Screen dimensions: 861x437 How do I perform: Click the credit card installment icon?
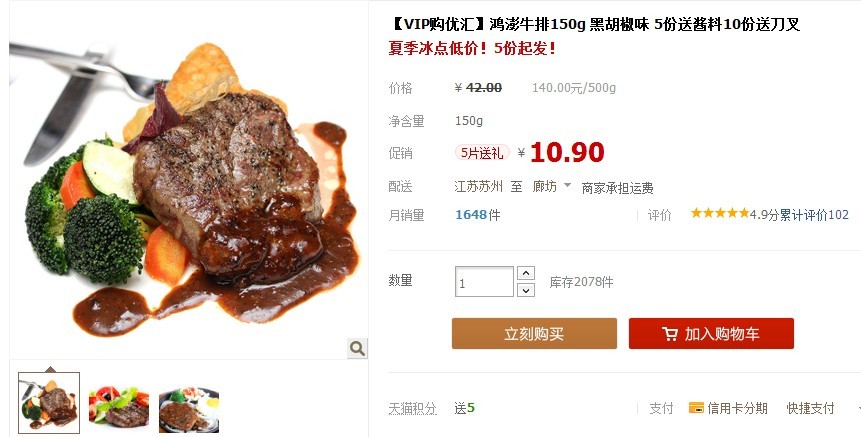[696, 408]
